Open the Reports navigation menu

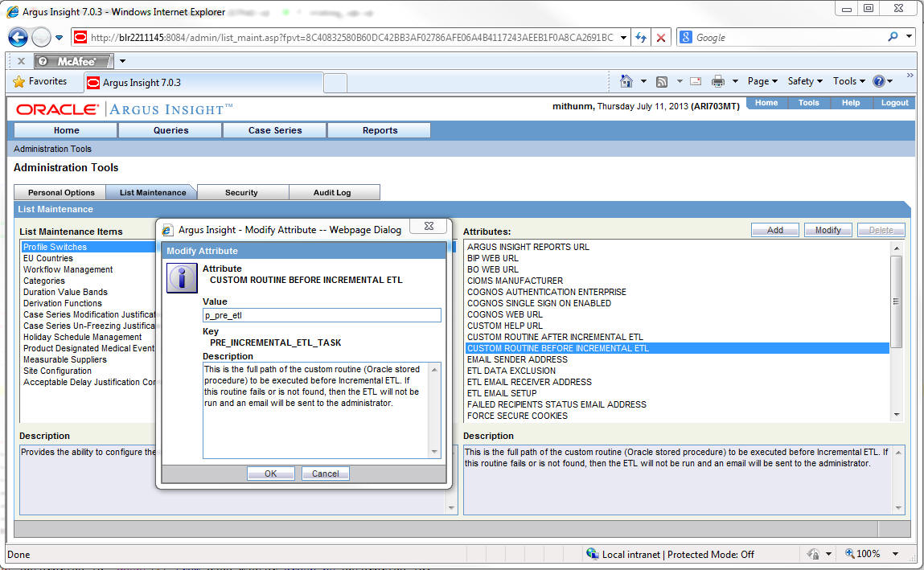click(380, 130)
